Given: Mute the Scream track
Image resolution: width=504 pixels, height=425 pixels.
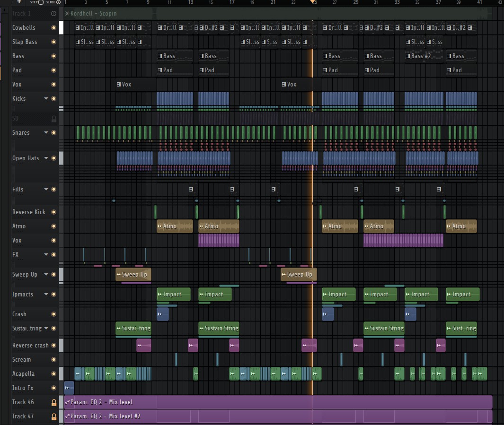Looking at the screenshot, I should [x=53, y=359].
